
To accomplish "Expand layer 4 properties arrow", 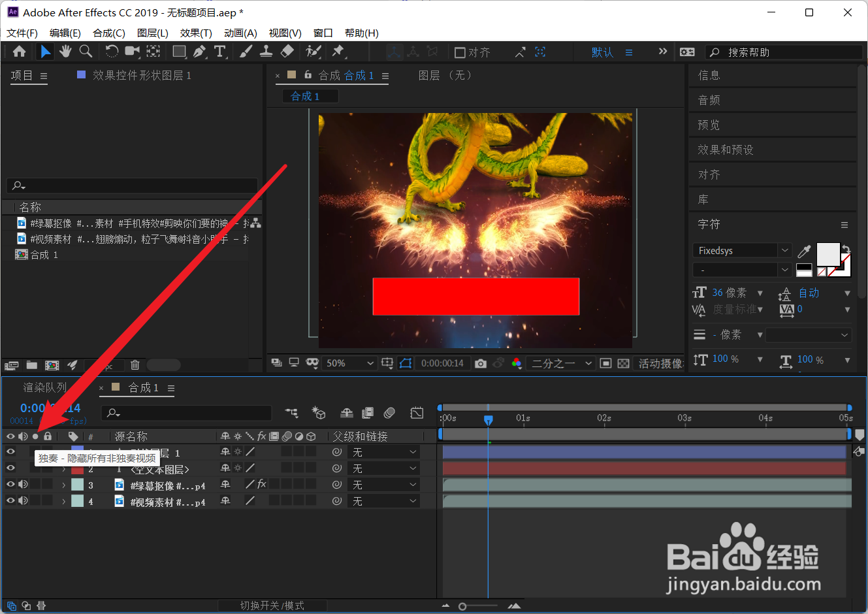I will coord(63,501).
